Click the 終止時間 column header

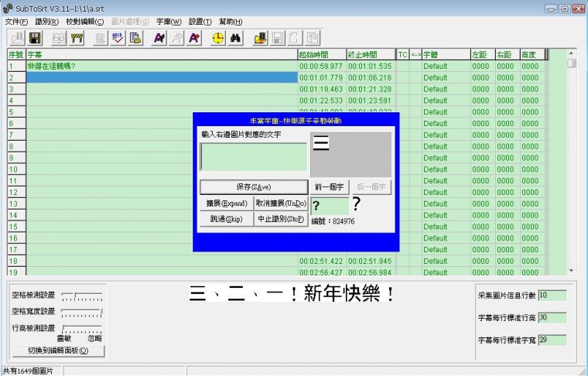[371, 55]
